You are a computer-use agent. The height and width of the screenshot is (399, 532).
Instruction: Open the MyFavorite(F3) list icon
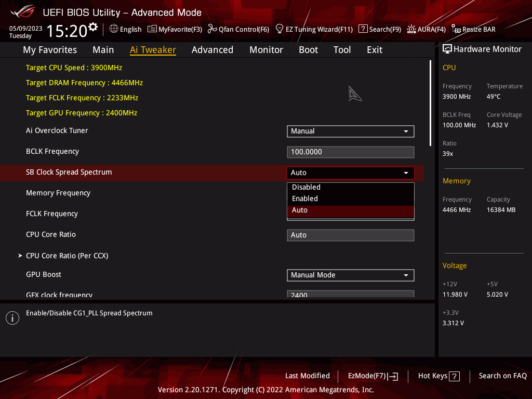point(152,29)
